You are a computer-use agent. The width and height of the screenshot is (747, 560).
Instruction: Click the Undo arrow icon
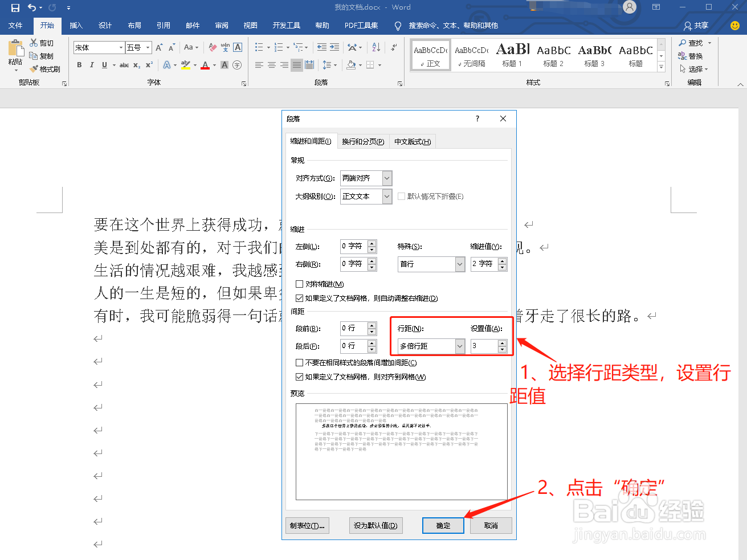[x=32, y=7]
